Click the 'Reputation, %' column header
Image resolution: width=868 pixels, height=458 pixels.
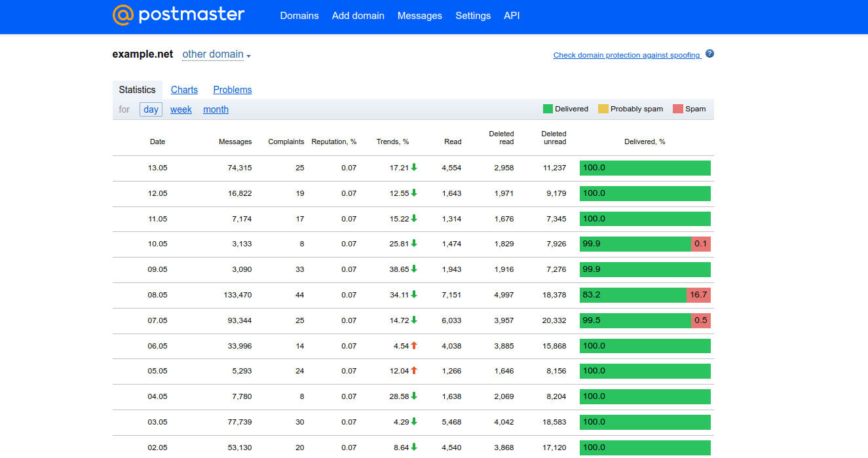coord(334,142)
